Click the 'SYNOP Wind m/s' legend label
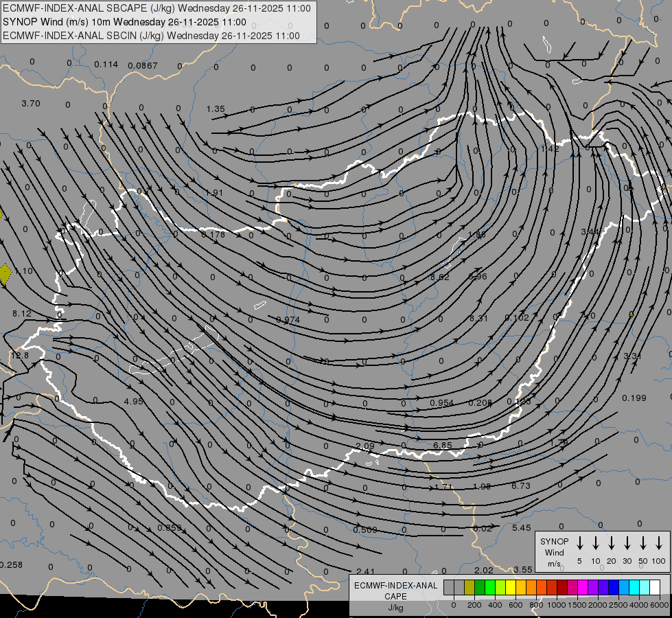Viewport: 672px width, 618px height. click(x=554, y=552)
